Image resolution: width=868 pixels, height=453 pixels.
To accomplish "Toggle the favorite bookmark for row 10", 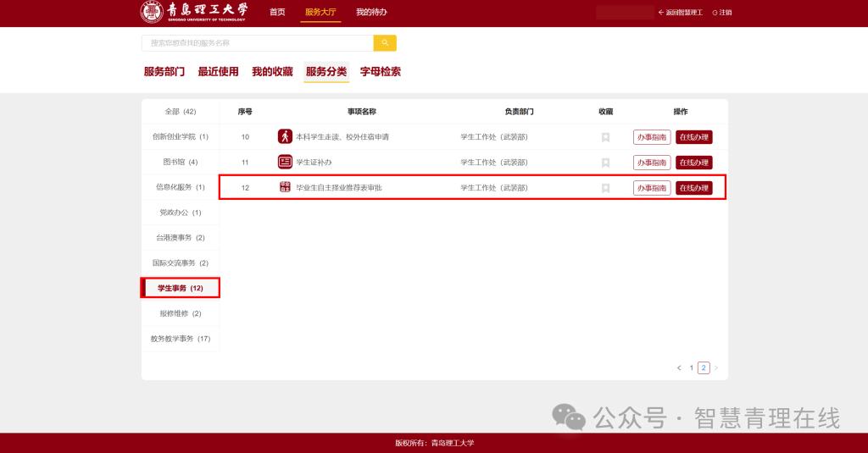I will click(x=605, y=137).
